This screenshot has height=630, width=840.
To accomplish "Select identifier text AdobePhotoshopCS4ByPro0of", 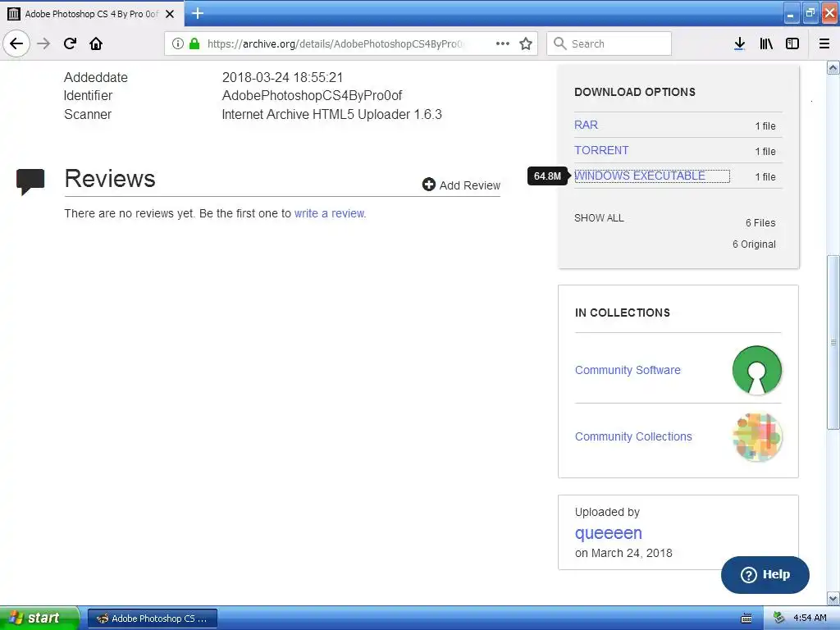I will 312,96.
